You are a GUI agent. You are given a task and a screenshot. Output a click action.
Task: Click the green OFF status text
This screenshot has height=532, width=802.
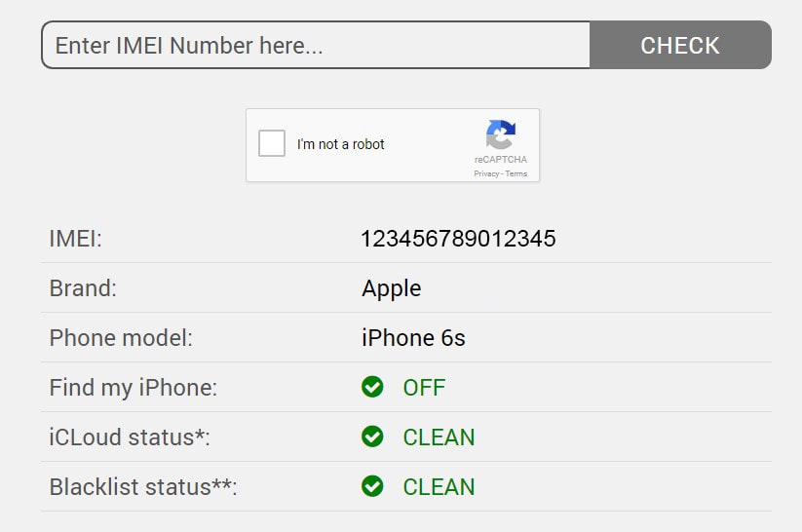(424, 388)
